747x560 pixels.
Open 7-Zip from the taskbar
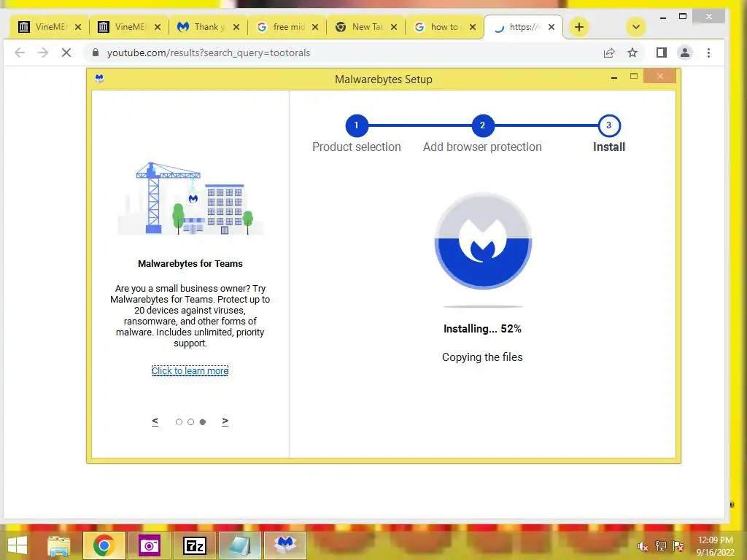point(194,545)
